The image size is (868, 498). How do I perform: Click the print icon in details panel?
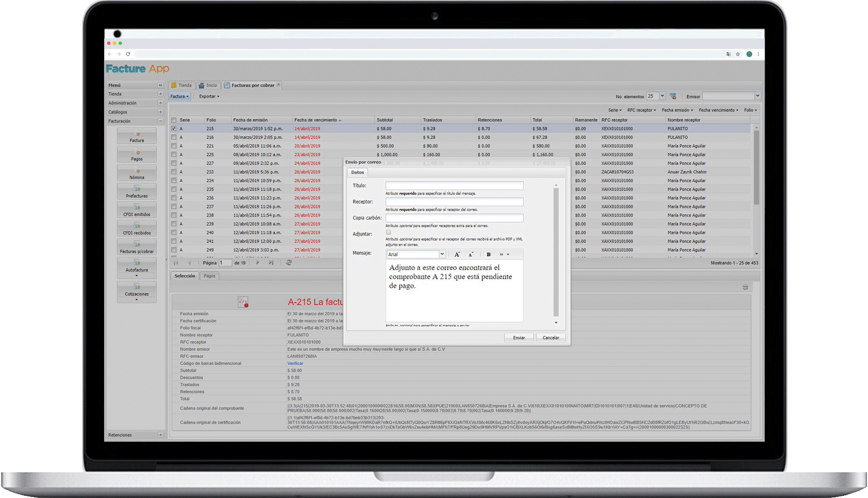point(745,287)
